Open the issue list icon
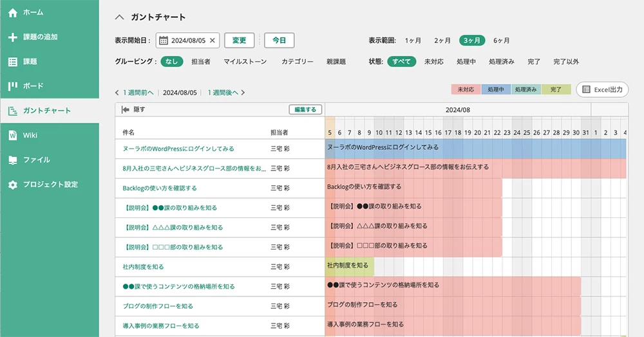The width and height of the screenshot is (644, 337). coord(12,62)
